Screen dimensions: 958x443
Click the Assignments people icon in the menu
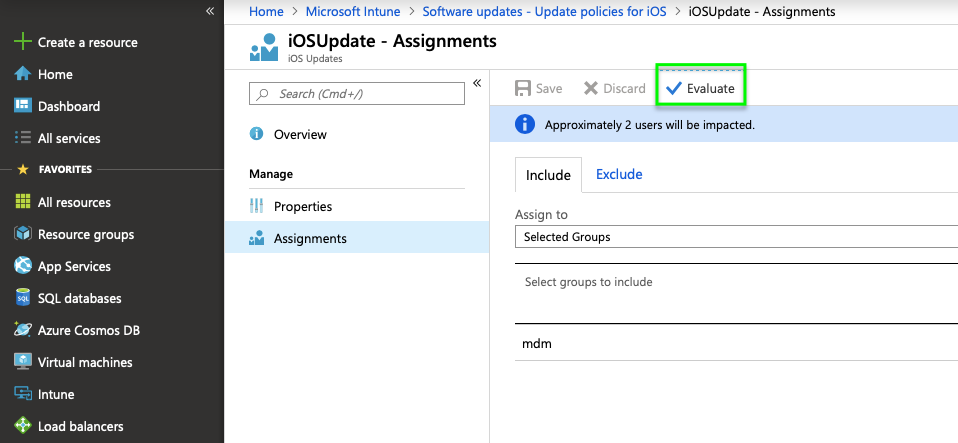257,238
